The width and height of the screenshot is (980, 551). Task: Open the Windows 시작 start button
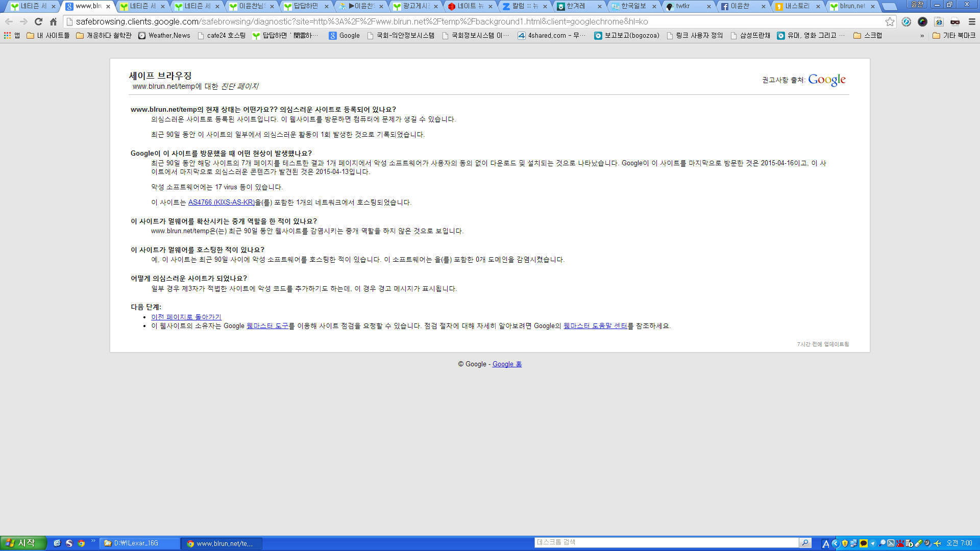pyautogui.click(x=23, y=543)
